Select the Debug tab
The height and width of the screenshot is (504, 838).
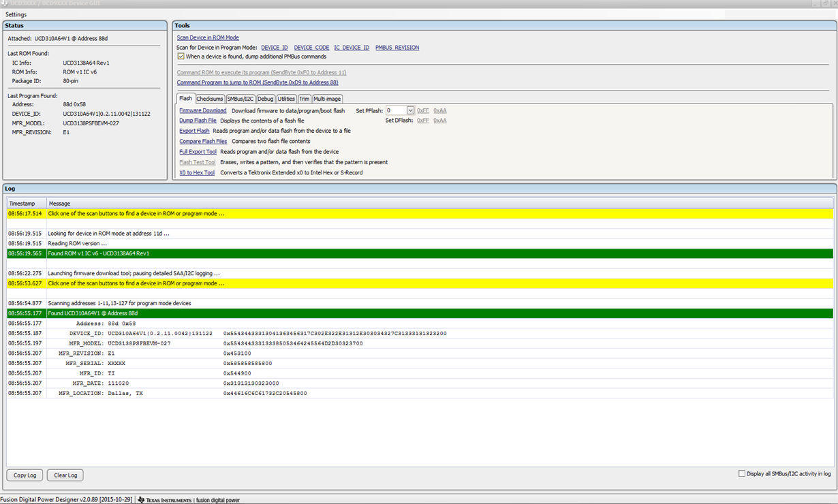(x=266, y=99)
